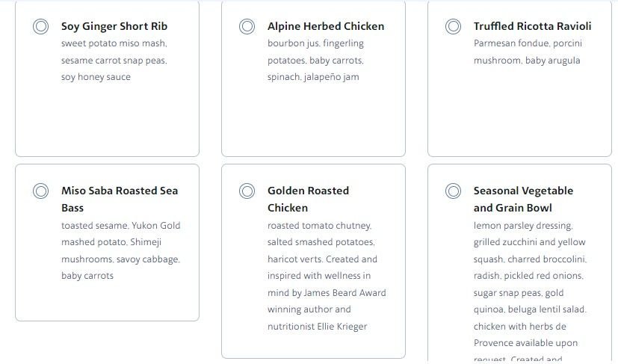The width and height of the screenshot is (618, 364).
Task: Click the sweet potato miso mash description
Action: tap(114, 60)
